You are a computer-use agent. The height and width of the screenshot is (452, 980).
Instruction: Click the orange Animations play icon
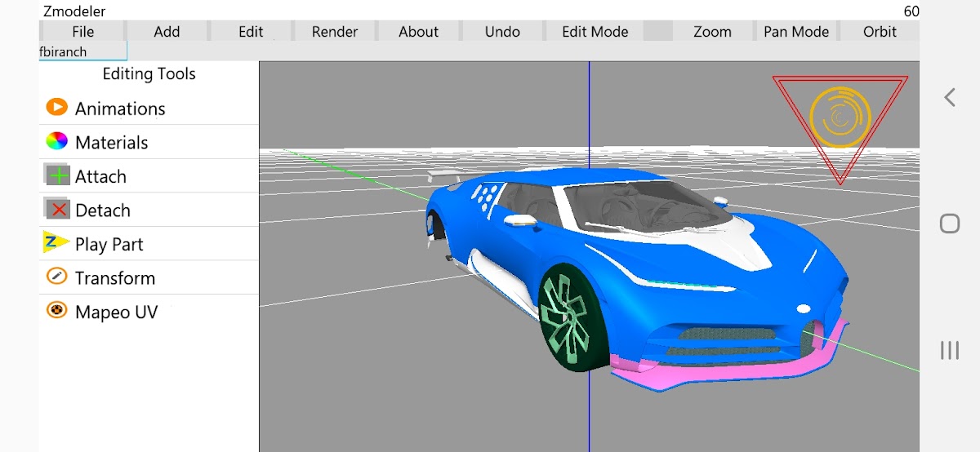56,107
